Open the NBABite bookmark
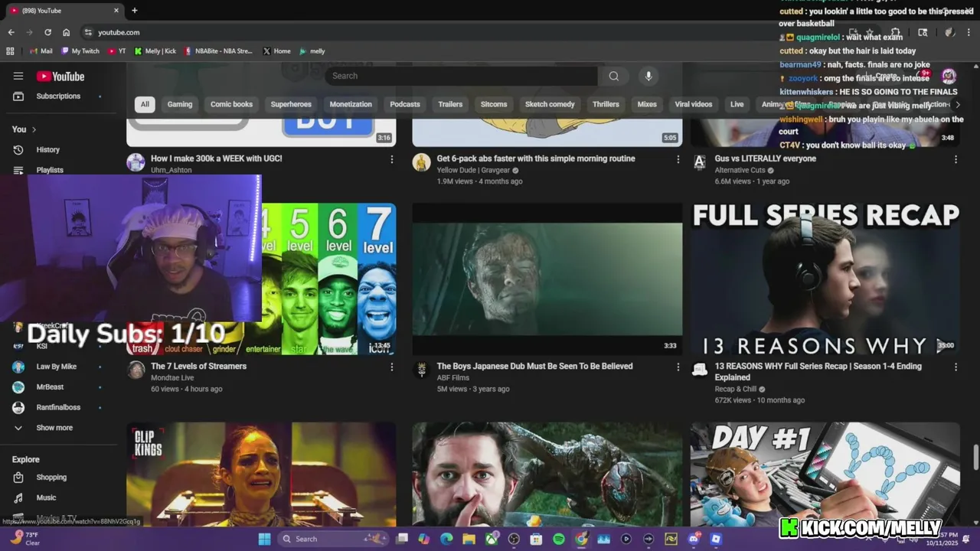This screenshot has height=551, width=980. point(218,51)
